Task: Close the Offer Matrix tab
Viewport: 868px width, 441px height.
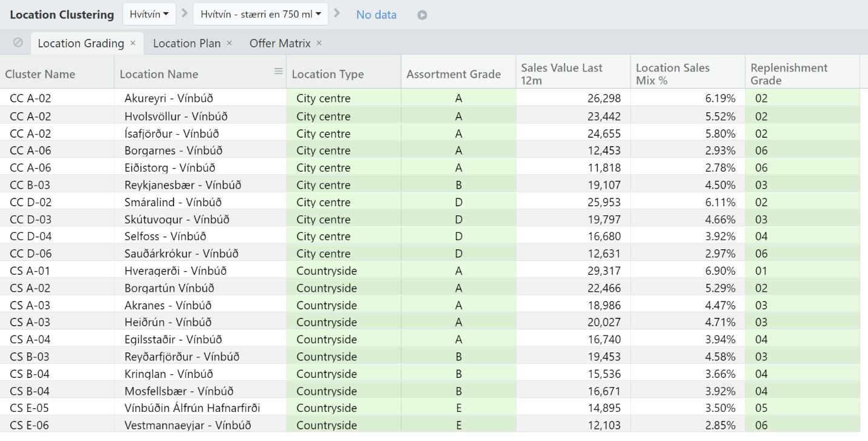Action: click(319, 43)
